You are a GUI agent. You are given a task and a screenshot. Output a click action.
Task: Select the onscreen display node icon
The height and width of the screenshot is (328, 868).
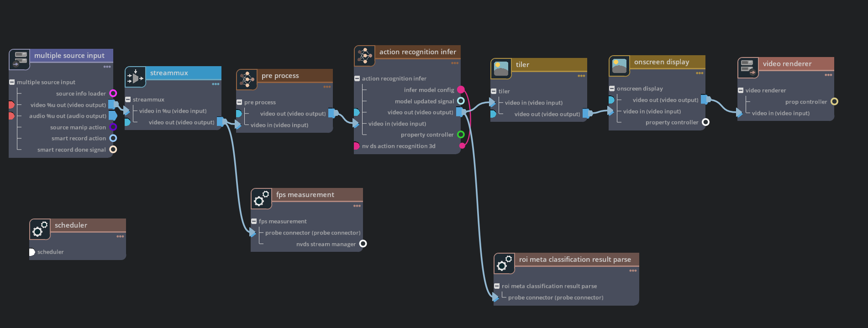619,66
